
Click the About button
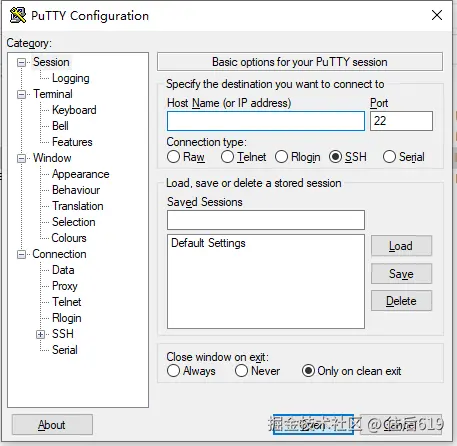[x=52, y=424]
